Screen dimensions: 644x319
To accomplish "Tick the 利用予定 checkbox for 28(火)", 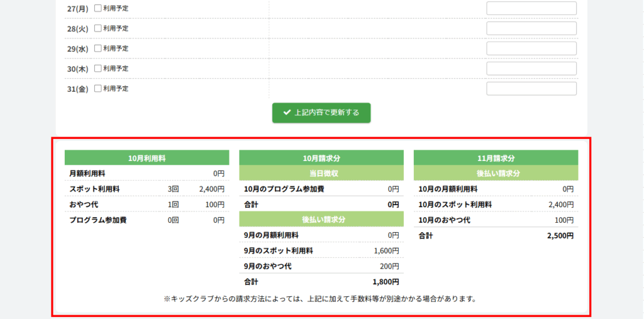I will [x=97, y=28].
